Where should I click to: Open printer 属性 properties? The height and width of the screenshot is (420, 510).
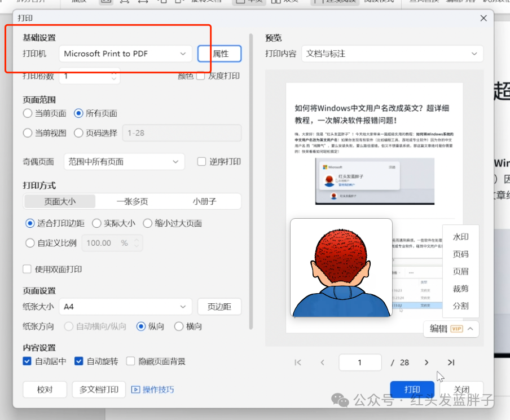[219, 54]
